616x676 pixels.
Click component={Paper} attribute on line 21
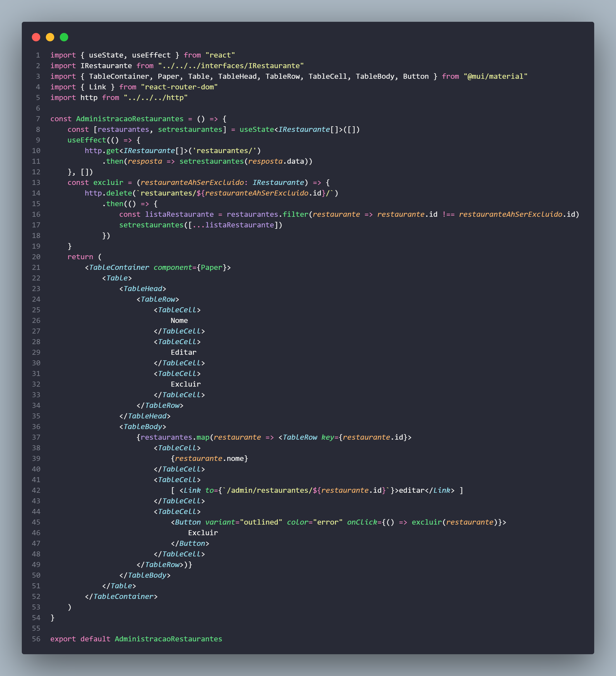[190, 268]
